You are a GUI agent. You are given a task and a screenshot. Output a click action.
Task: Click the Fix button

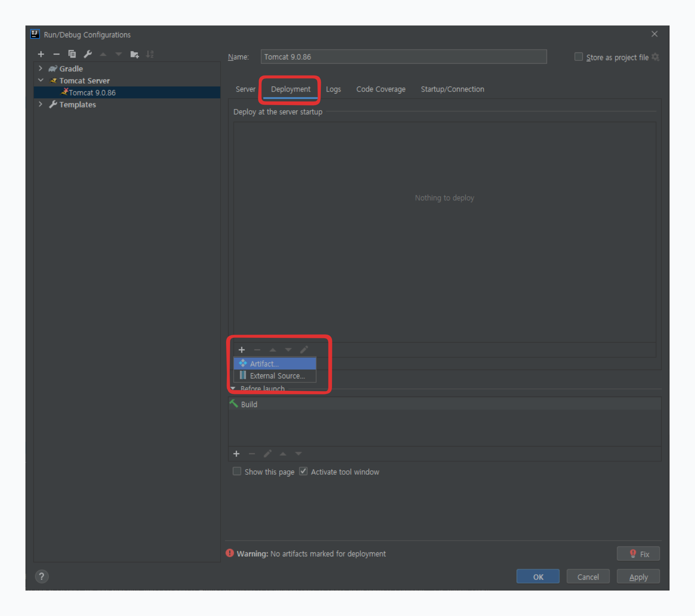[638, 554]
